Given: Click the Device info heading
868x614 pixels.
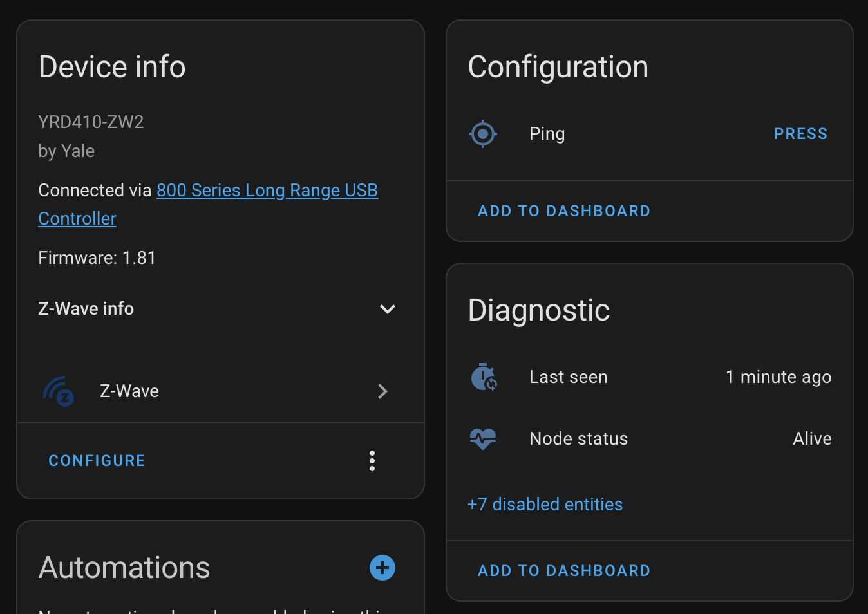Looking at the screenshot, I should [x=112, y=67].
